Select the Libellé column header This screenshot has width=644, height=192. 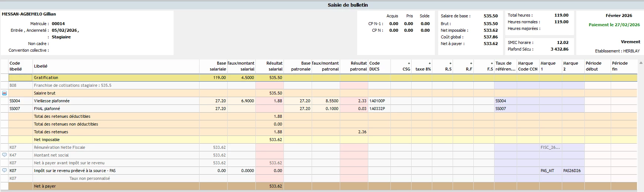116,66
